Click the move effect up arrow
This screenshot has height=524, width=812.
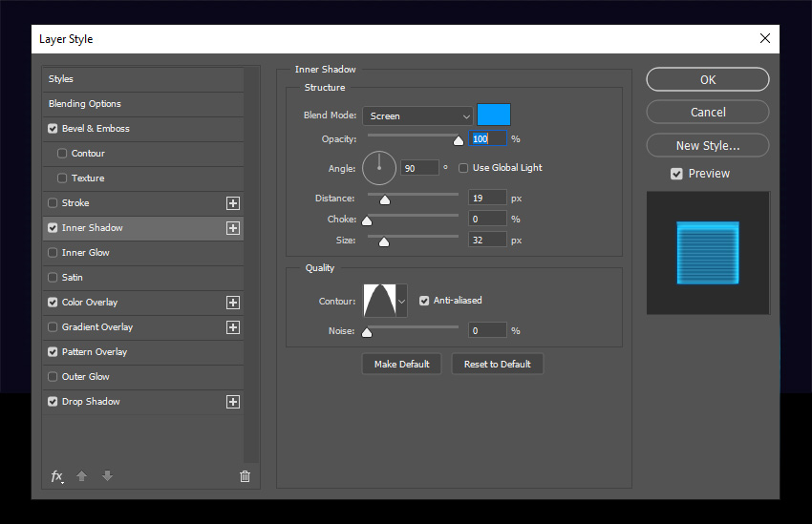[82, 476]
